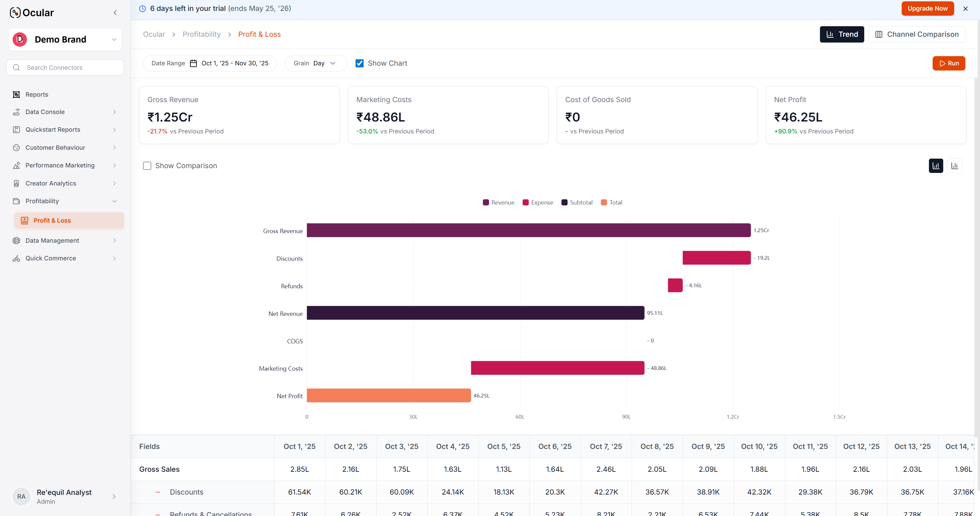Expand the Data Management menu

click(114, 240)
